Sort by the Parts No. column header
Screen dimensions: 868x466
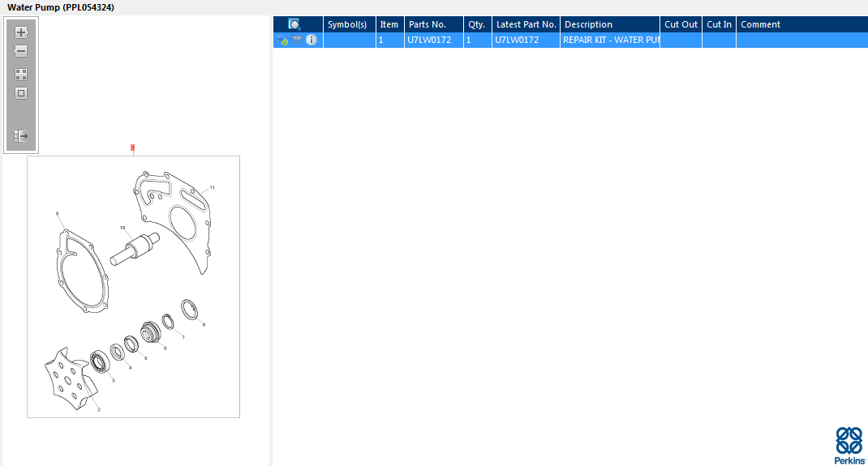point(434,24)
